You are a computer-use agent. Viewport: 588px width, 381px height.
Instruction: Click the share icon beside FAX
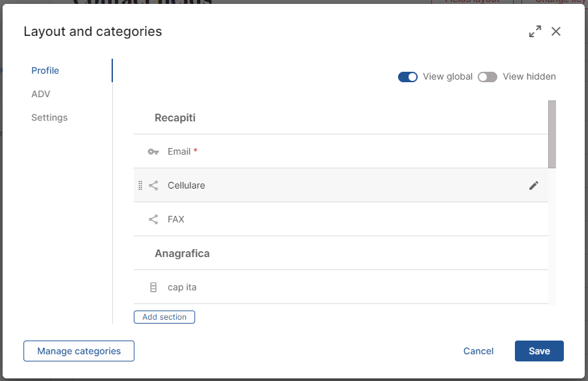(x=153, y=219)
